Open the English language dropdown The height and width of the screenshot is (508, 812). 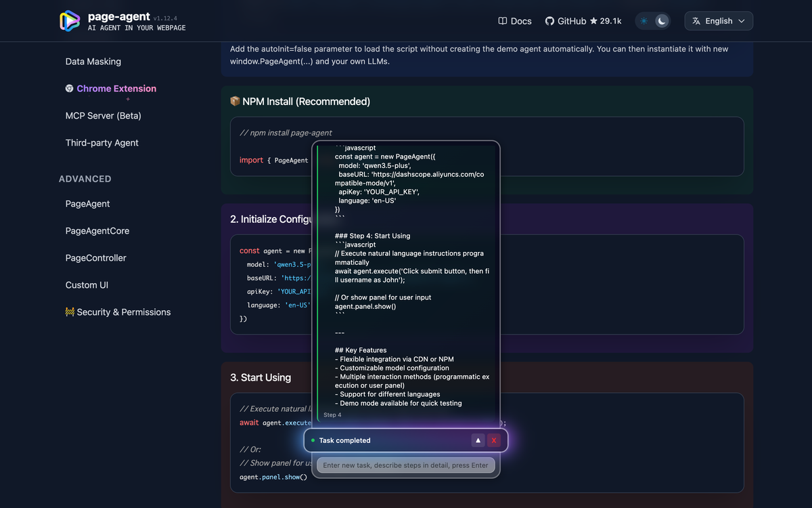(719, 21)
